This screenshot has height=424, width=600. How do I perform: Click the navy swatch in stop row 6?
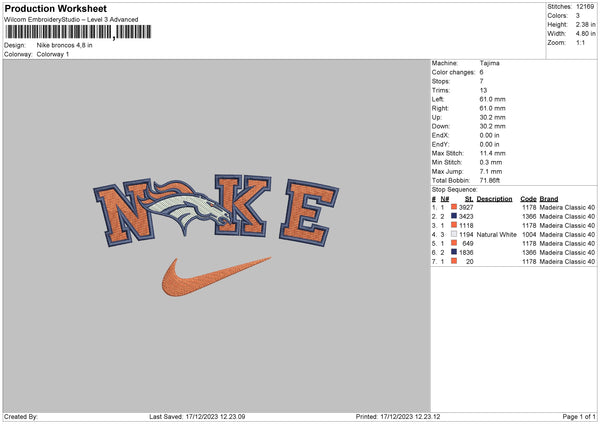click(x=454, y=252)
